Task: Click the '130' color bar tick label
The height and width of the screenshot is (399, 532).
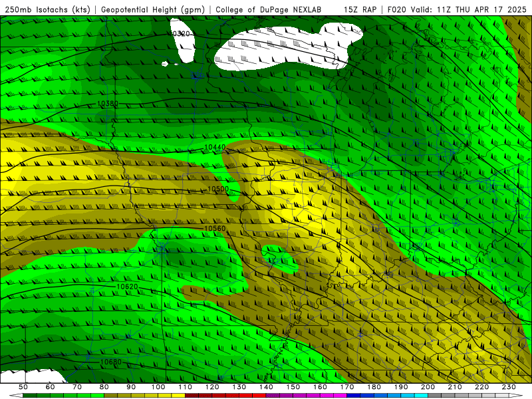Action: coord(239,387)
